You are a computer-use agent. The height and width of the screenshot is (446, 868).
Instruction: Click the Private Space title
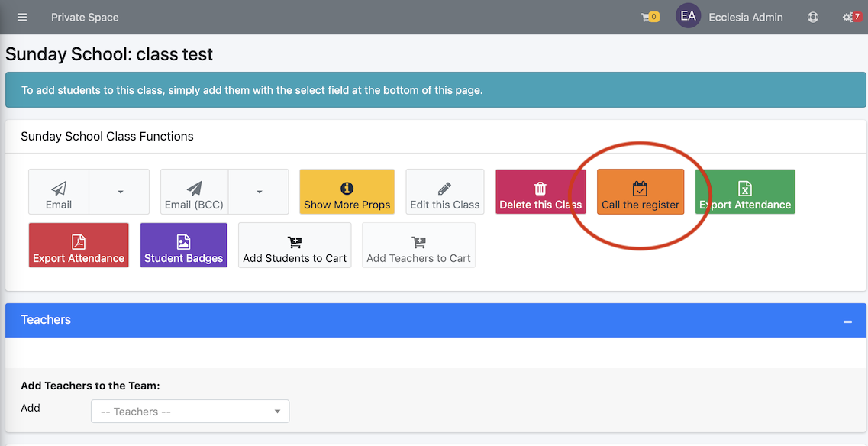point(85,17)
